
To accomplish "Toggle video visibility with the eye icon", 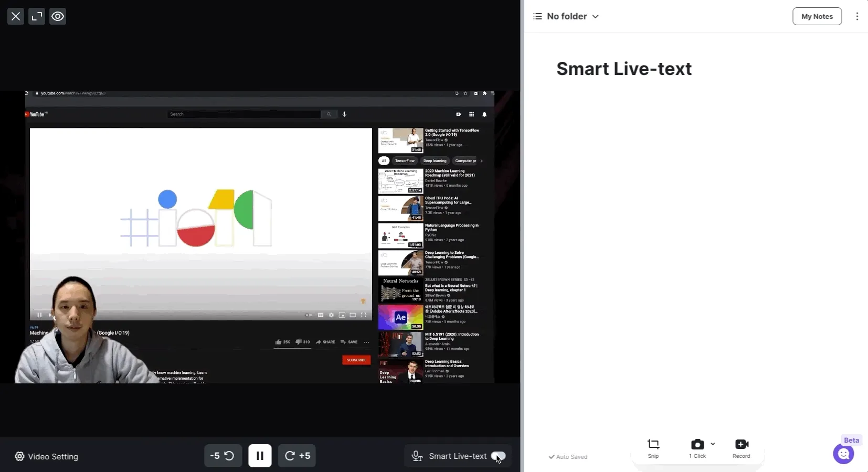I will [x=58, y=16].
